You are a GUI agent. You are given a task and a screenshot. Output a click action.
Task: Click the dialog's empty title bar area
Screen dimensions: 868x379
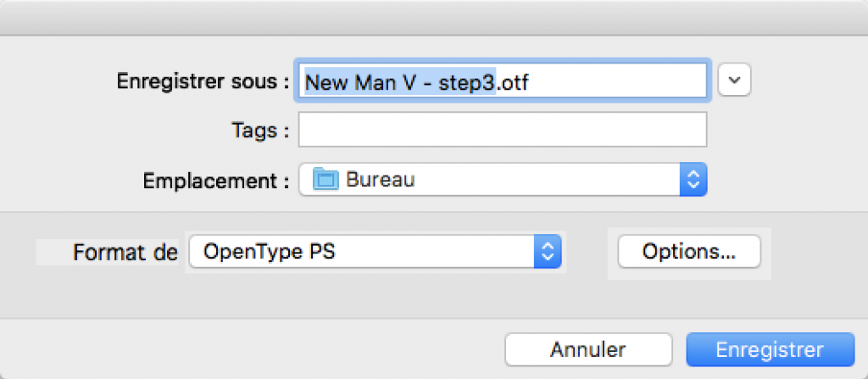[434, 19]
